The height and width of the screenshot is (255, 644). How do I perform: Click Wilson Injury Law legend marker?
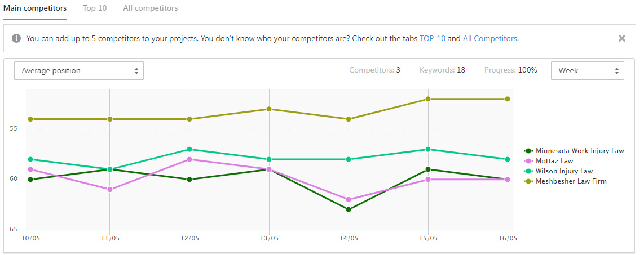528,171
